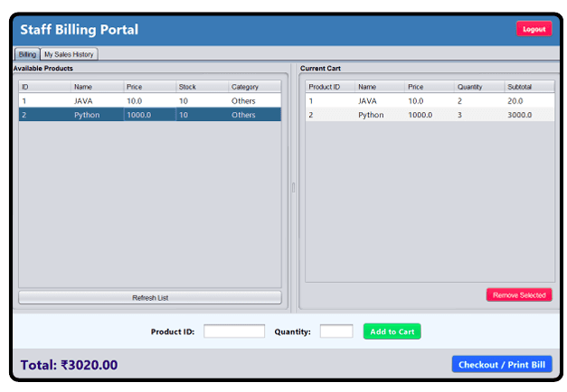This screenshot has height=392, width=567.
Task: Switch to the Billing tab
Action: [x=27, y=54]
